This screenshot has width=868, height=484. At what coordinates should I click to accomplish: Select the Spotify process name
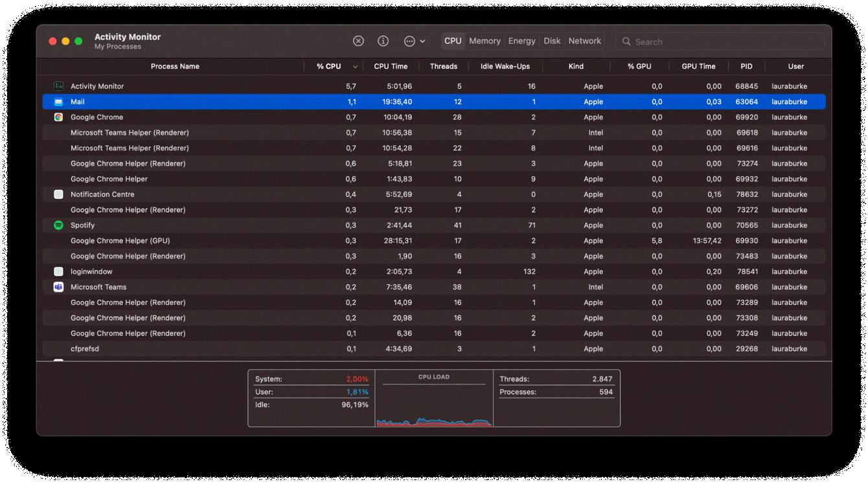coord(82,225)
